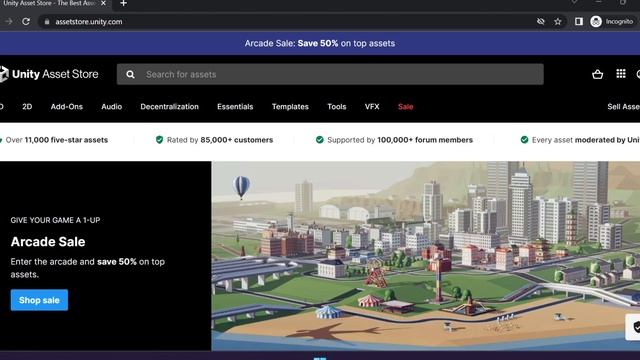
Task: Bookmark this page with the star icon
Action: pos(558,22)
